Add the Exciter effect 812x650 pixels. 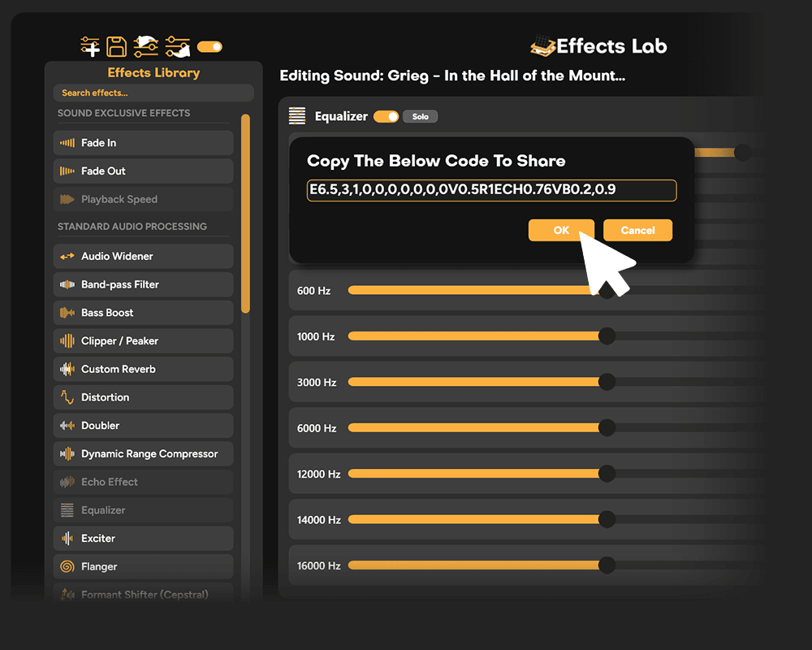(143, 539)
